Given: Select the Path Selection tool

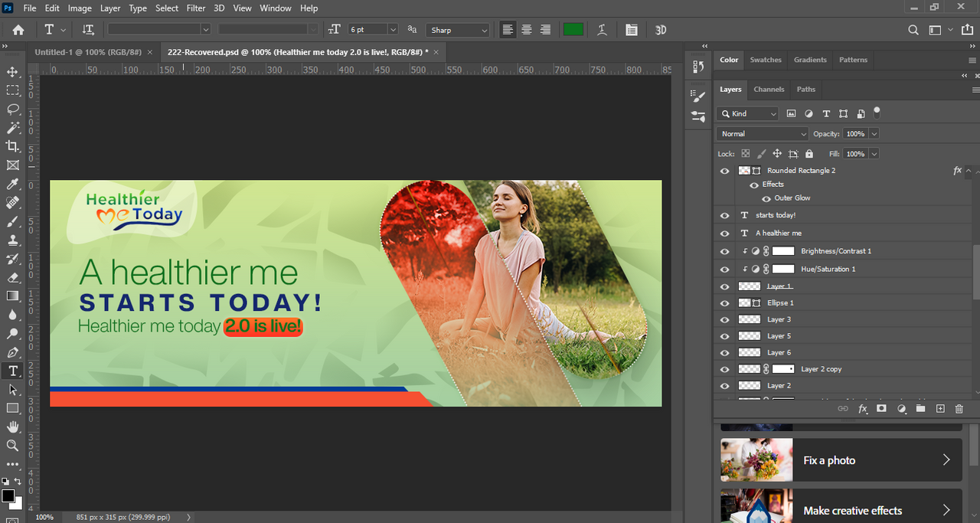Looking at the screenshot, I should point(13,390).
